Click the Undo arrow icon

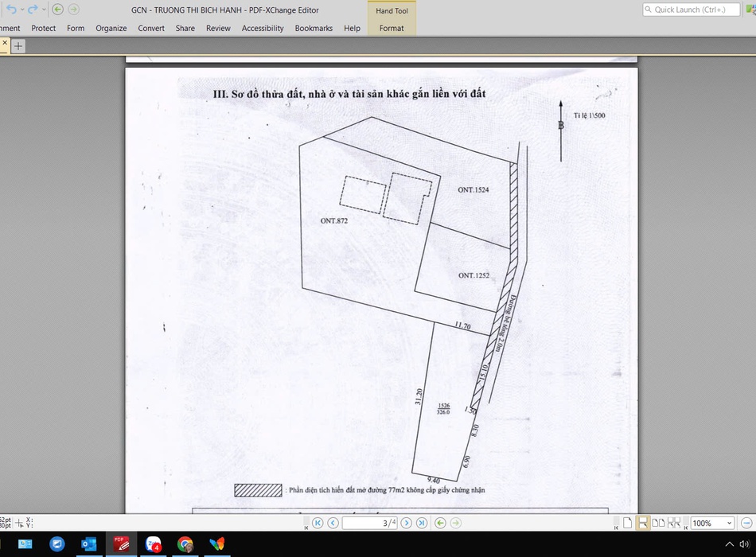[10, 10]
